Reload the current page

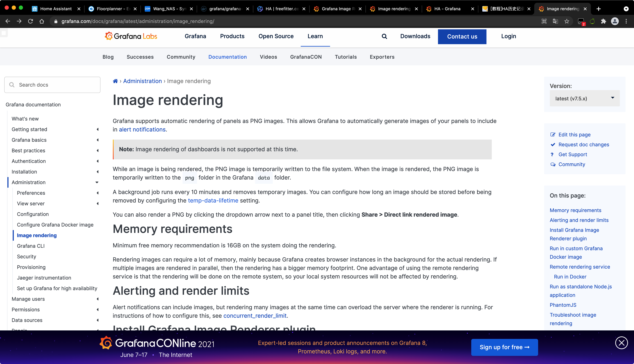(31, 21)
